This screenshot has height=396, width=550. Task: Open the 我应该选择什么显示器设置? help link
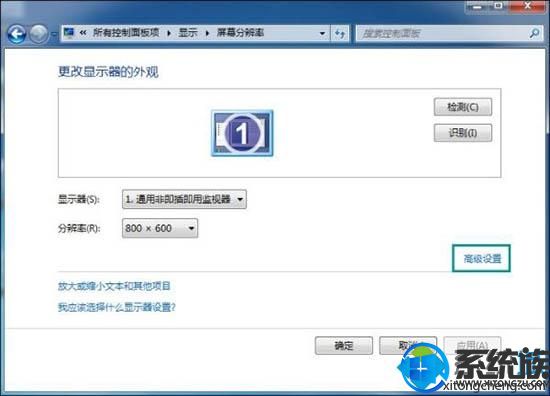pyautogui.click(x=116, y=307)
